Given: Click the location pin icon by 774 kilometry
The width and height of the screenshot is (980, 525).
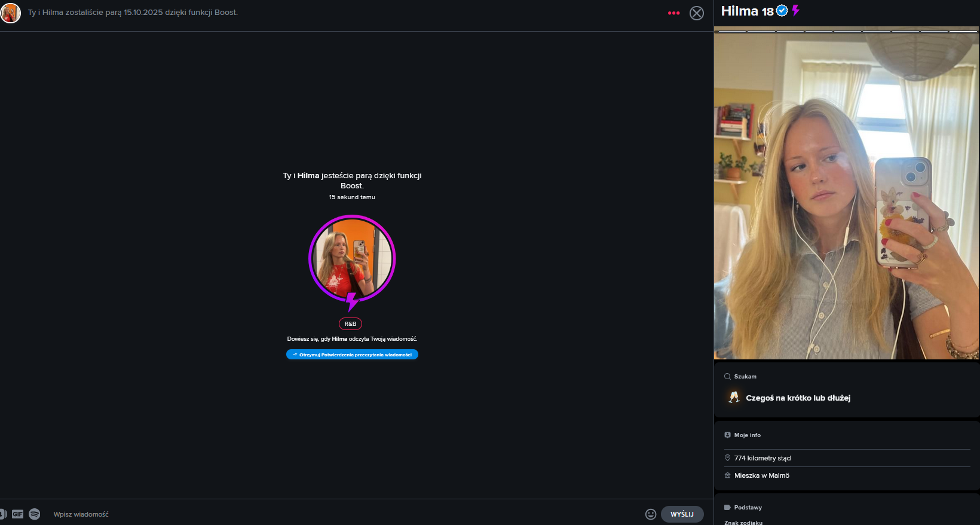Looking at the screenshot, I should point(727,458).
